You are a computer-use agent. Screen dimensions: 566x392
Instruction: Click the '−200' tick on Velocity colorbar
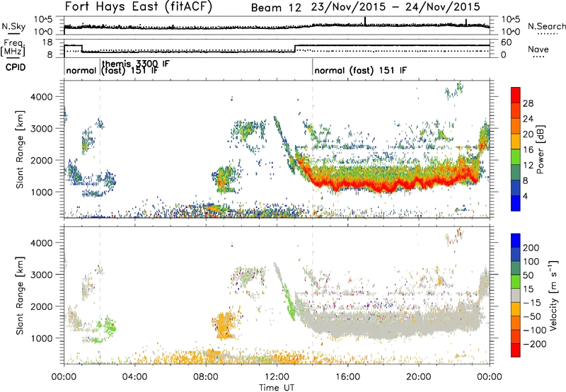[535, 344]
